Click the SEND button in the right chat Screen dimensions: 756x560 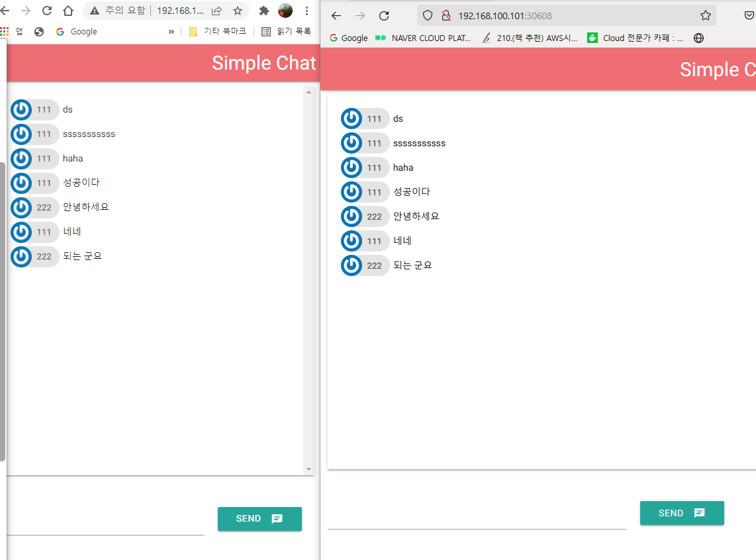682,513
